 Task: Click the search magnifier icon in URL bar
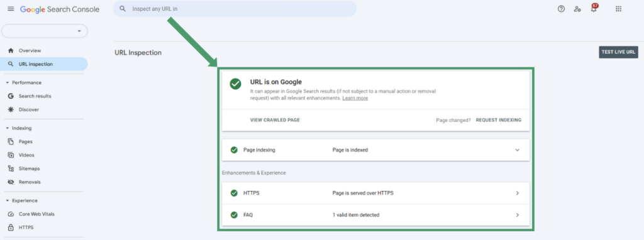point(123,9)
